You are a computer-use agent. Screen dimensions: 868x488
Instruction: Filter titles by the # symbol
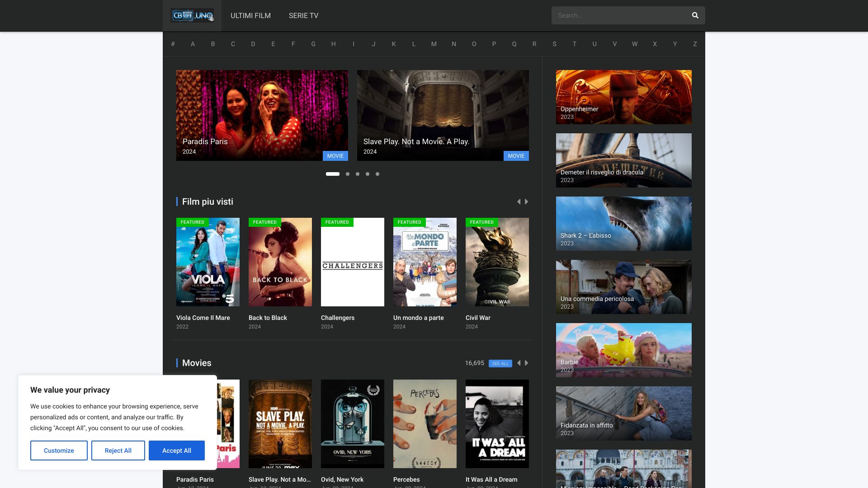[x=173, y=44]
